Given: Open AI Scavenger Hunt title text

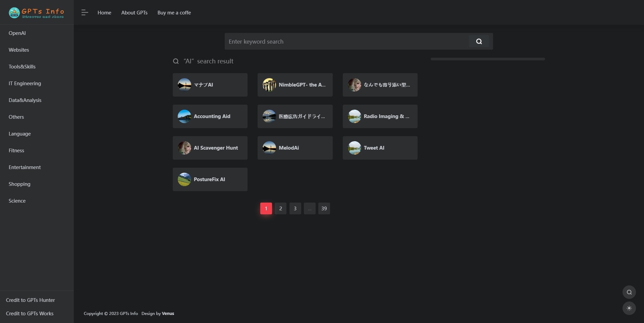Looking at the screenshot, I should coord(216,148).
